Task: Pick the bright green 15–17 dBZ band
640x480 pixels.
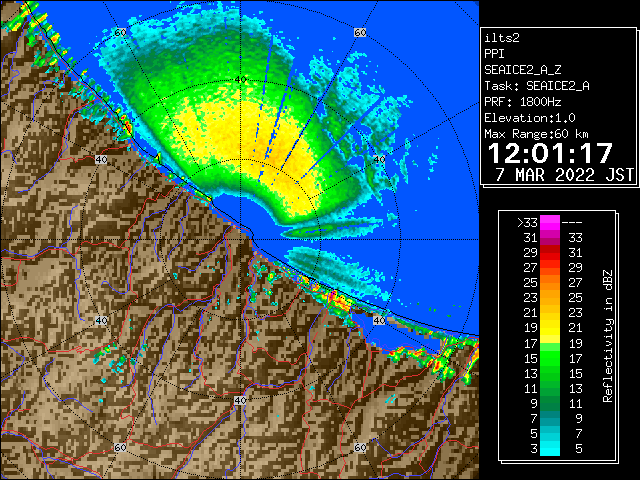Action: coord(550,358)
